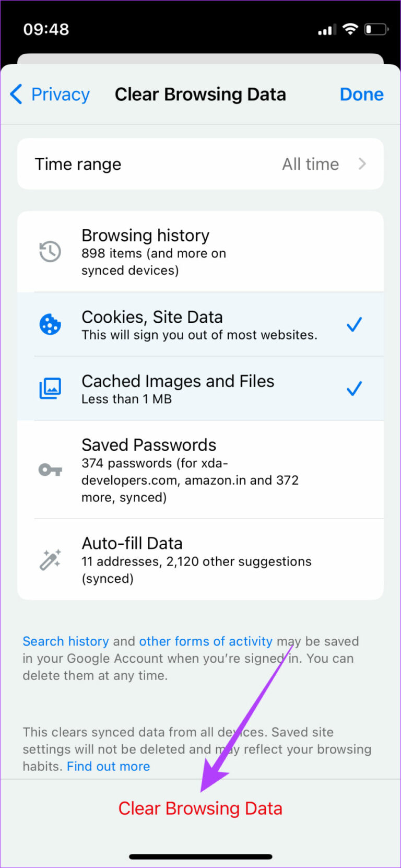Click the chevron next to All time
401x868 pixels.
(363, 163)
